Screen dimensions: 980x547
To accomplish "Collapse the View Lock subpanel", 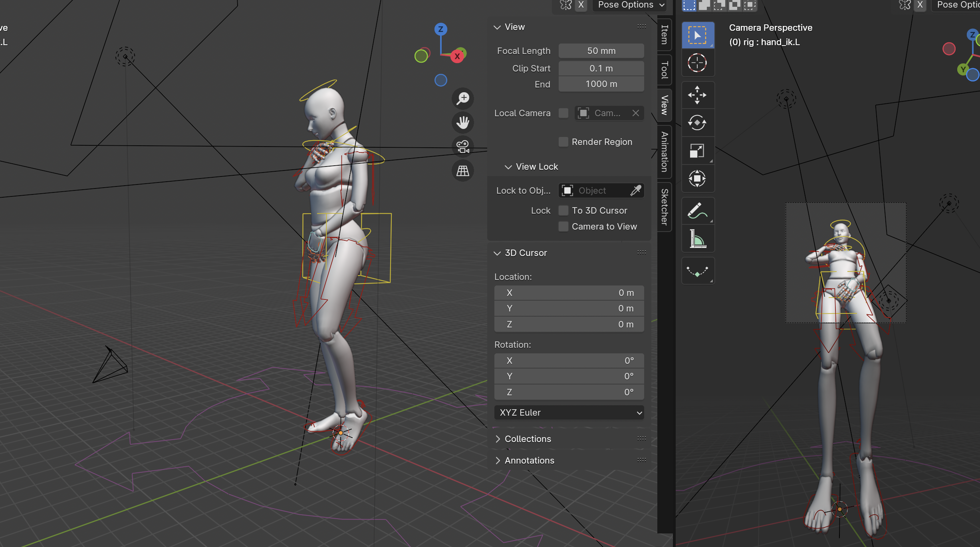I will [x=508, y=167].
